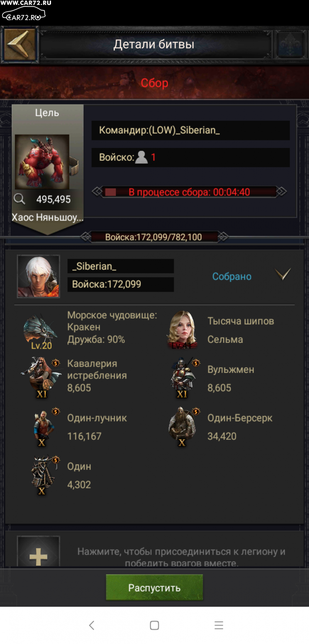Viewport: 309px width, 644px height.
Task: Tap the plus slot to join legion
Action: click(x=39, y=553)
